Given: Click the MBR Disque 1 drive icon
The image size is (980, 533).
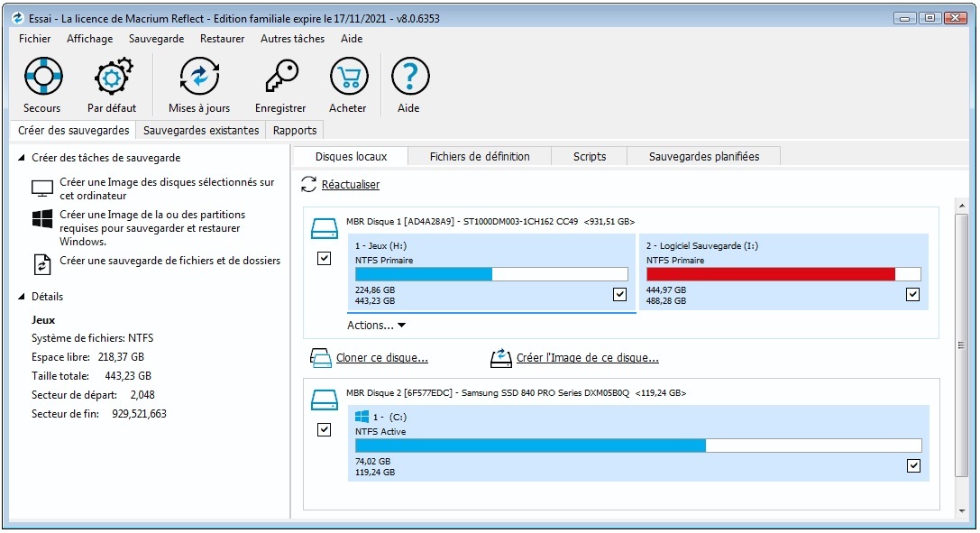Looking at the screenshot, I should 325,228.
